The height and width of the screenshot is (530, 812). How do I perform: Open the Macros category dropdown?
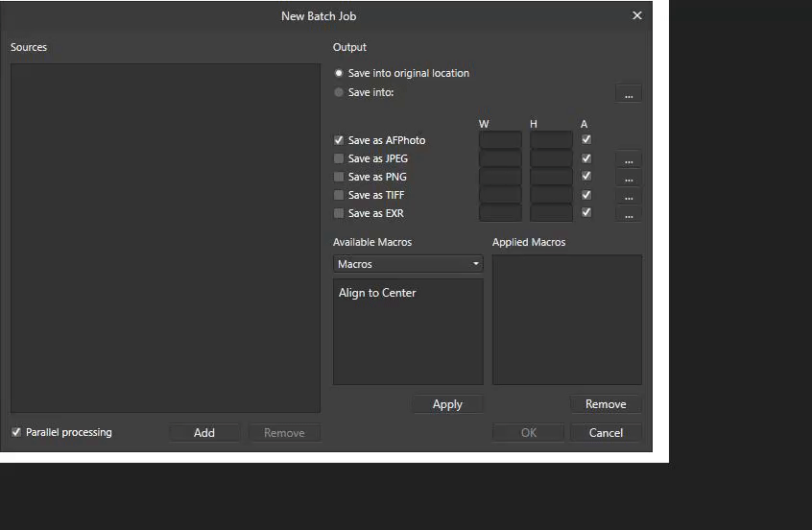tap(408, 264)
